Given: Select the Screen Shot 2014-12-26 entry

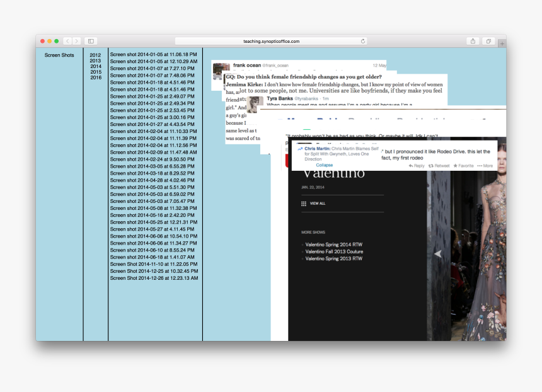Looking at the screenshot, I should click(154, 277).
